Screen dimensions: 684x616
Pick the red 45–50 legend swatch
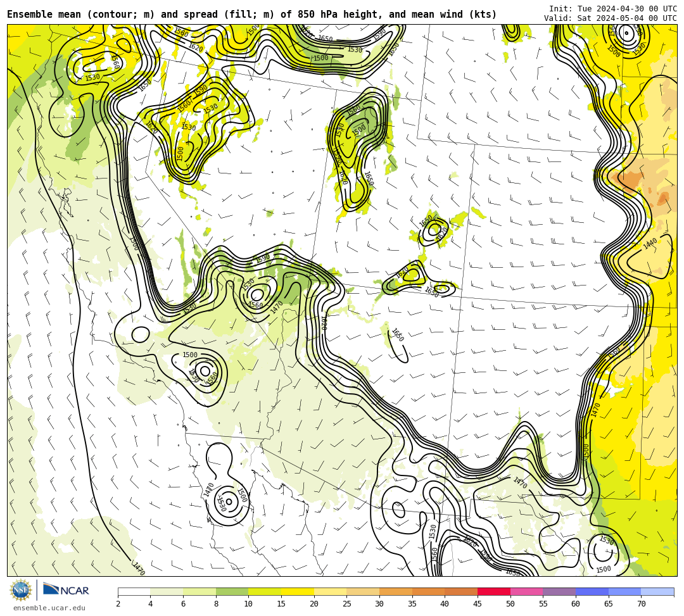pos(494,591)
